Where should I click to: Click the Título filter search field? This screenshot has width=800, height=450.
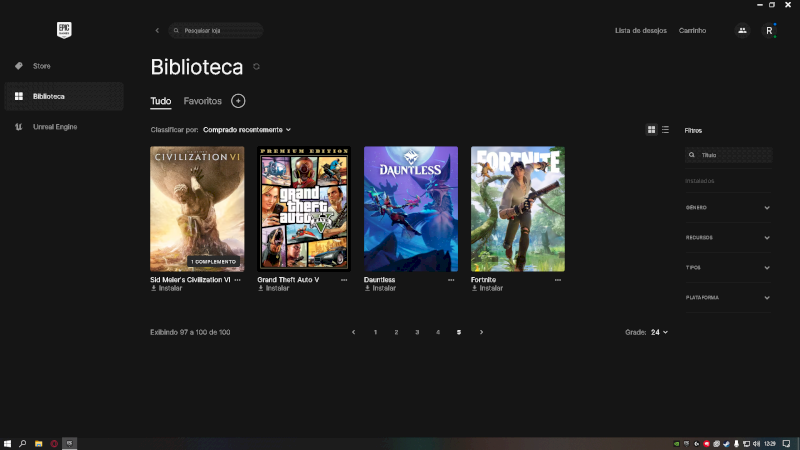tap(729, 155)
